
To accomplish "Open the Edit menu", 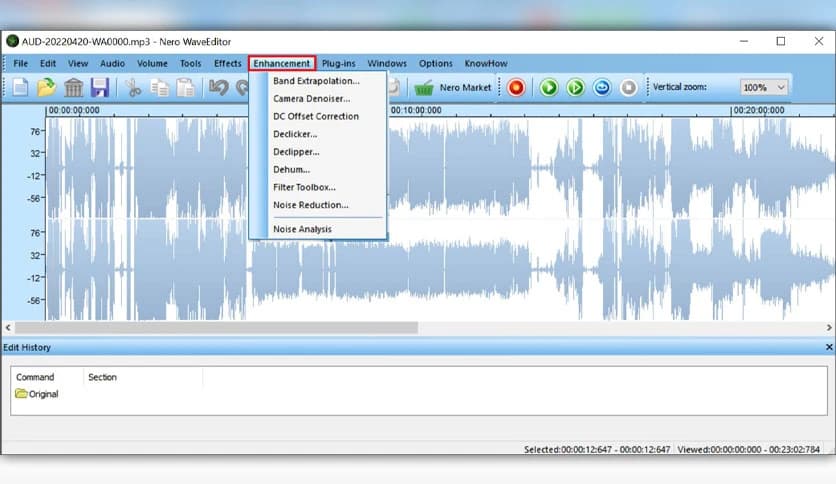I will tap(48, 63).
